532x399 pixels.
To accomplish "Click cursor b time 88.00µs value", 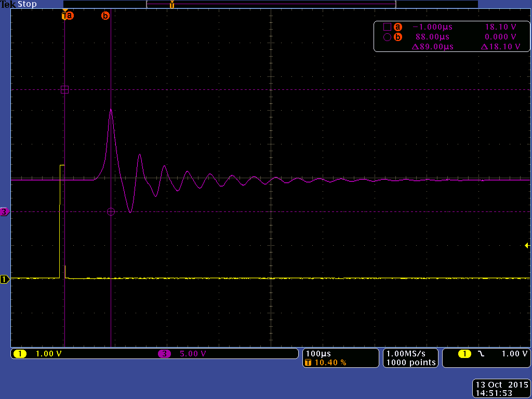I will coord(432,37).
